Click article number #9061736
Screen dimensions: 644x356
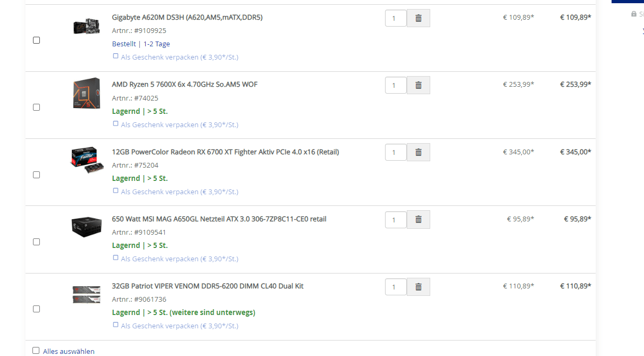(x=150, y=299)
